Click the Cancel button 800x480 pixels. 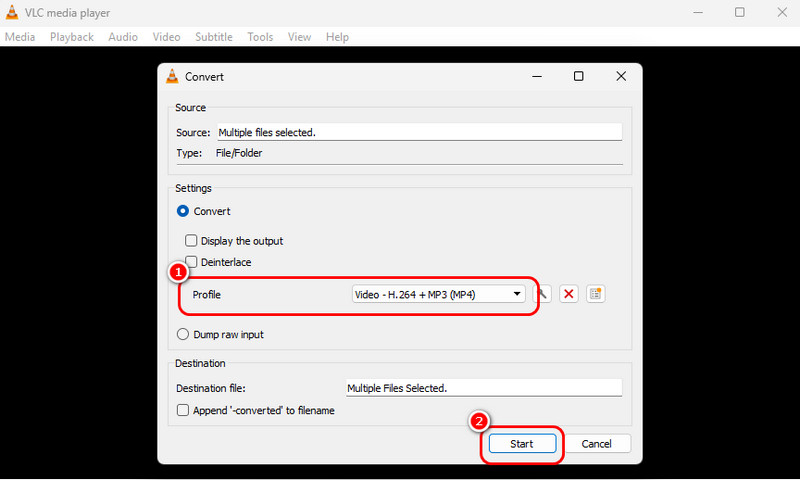coord(596,443)
